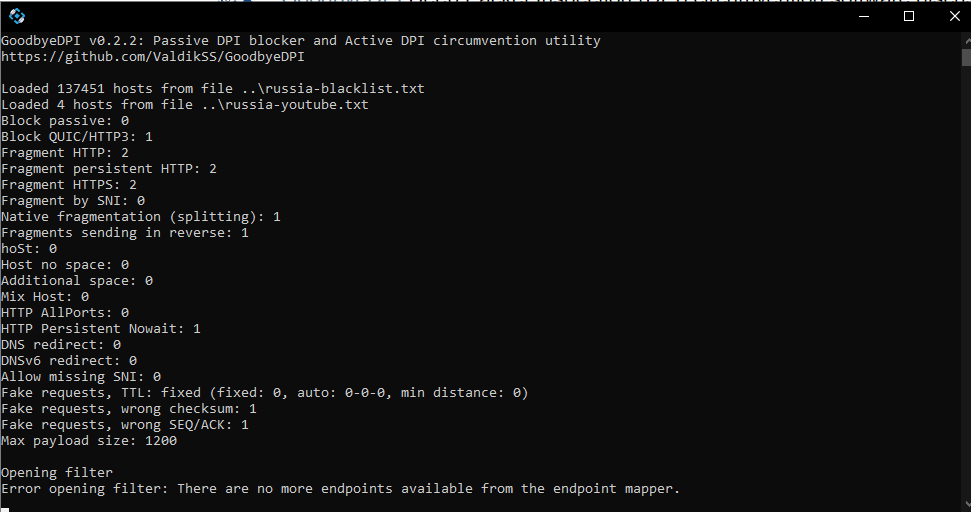Click the Opening filter line
The width and height of the screenshot is (971, 512).
coord(57,472)
